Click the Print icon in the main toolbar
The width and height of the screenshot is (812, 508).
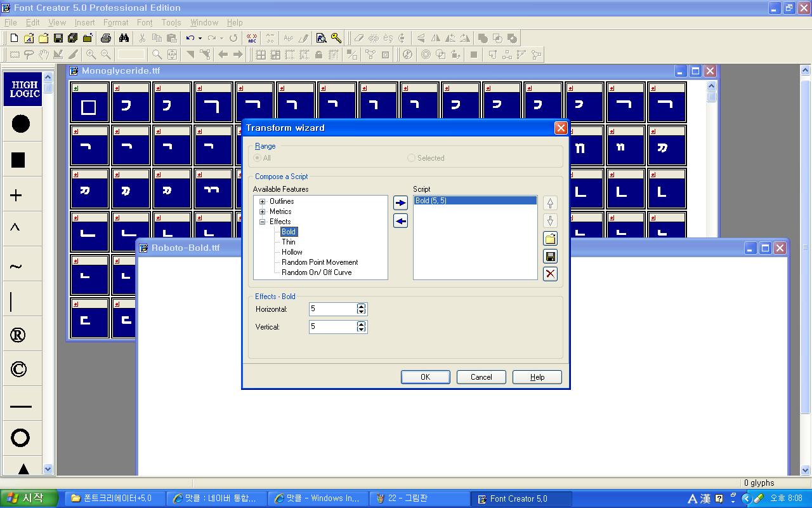click(106, 38)
